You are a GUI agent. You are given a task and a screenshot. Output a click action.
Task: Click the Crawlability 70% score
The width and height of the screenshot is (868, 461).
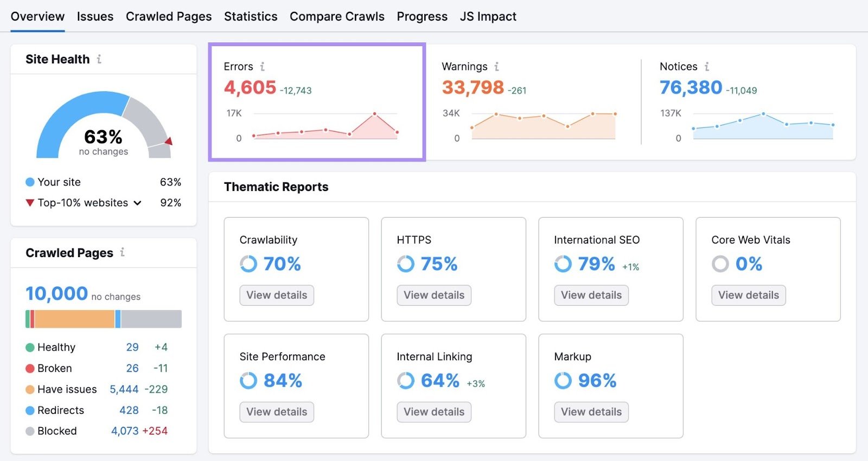282,264
